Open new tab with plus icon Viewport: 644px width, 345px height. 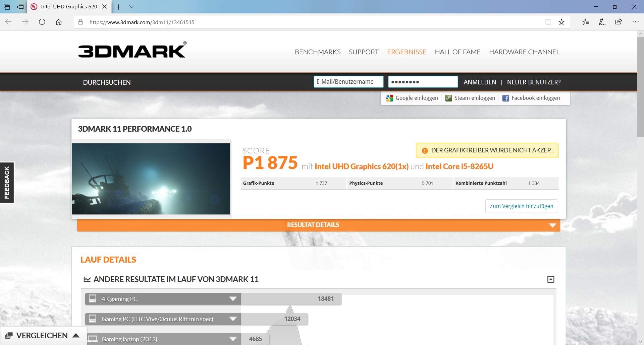pyautogui.click(x=118, y=7)
